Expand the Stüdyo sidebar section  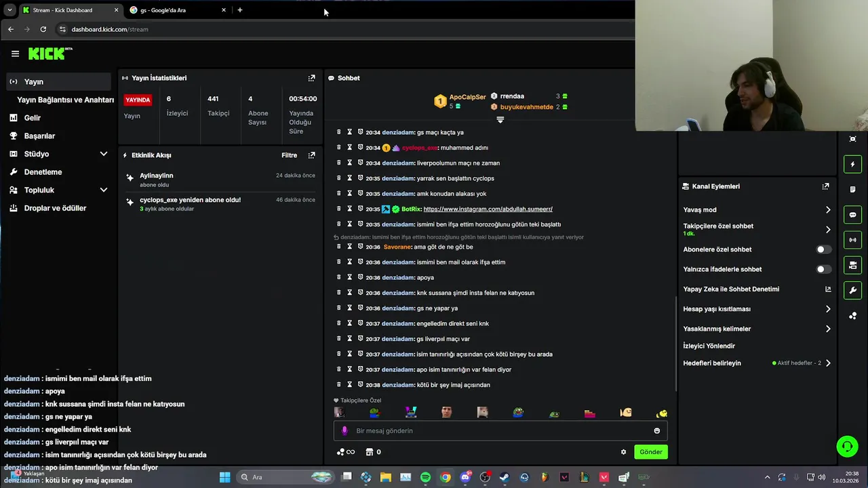tap(104, 154)
